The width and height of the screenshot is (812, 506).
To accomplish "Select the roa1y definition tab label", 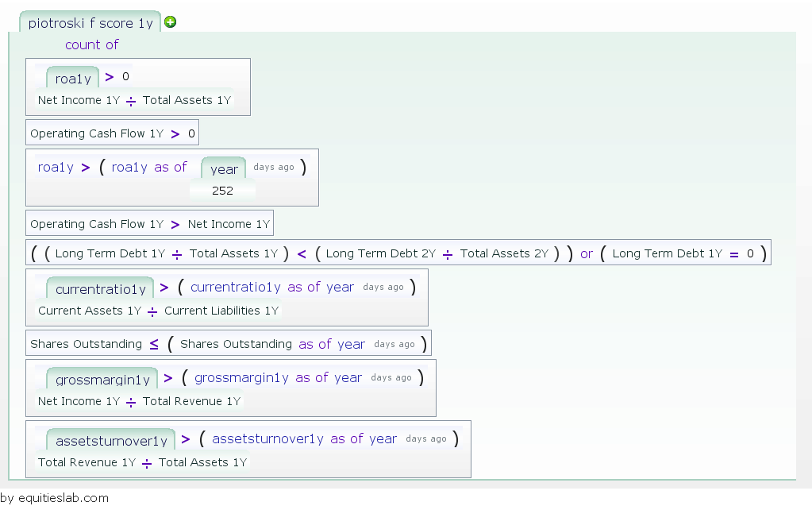I will coord(73,79).
